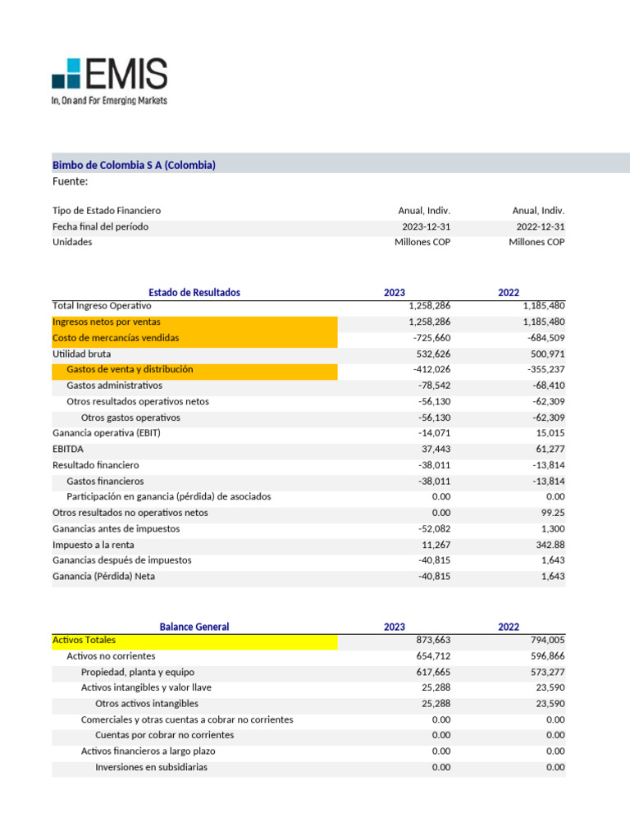
Task: Select the Fuente: label
Action: [71, 181]
